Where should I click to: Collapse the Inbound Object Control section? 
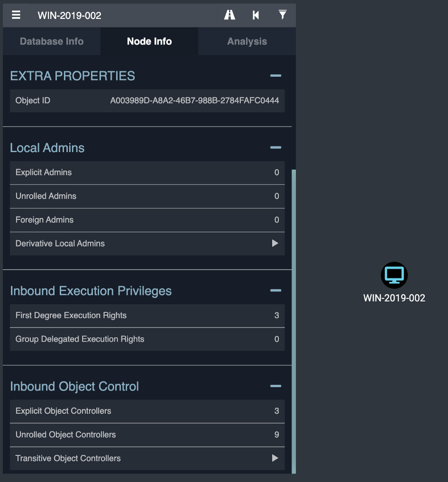click(x=275, y=386)
